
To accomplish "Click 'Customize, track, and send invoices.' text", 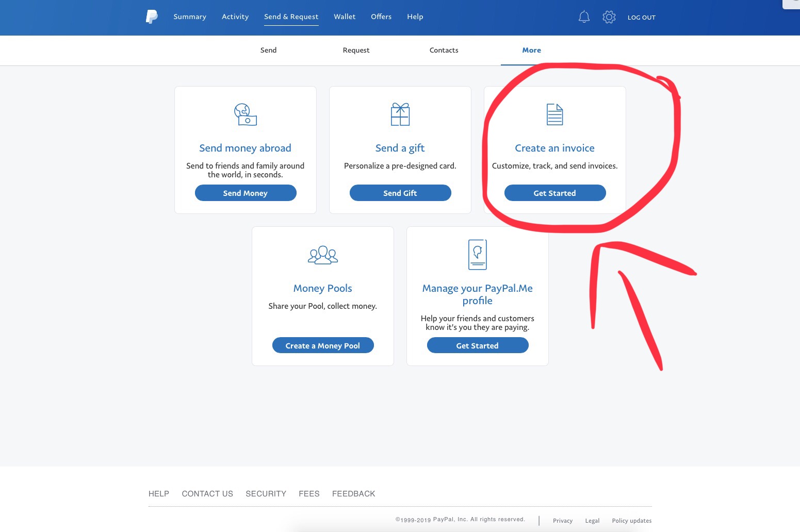I will [555, 166].
